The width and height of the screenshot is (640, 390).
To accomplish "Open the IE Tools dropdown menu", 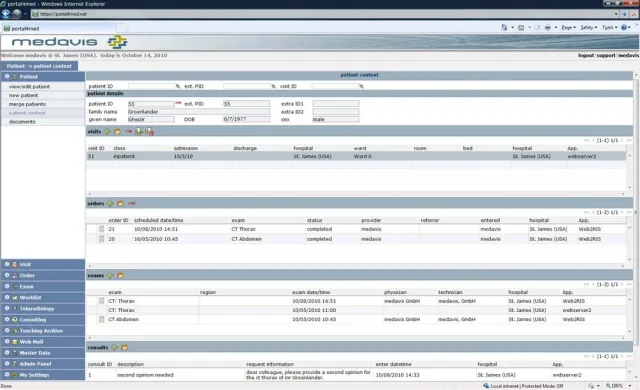I will (x=609, y=27).
